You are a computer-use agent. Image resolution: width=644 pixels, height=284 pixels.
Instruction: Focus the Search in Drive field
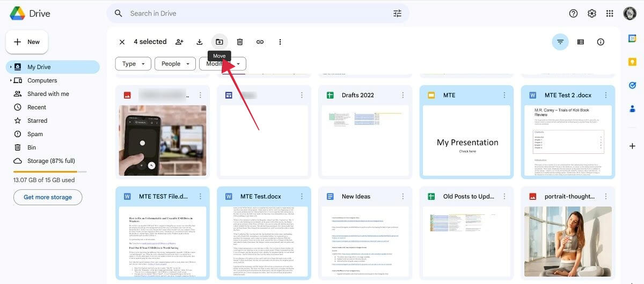258,13
